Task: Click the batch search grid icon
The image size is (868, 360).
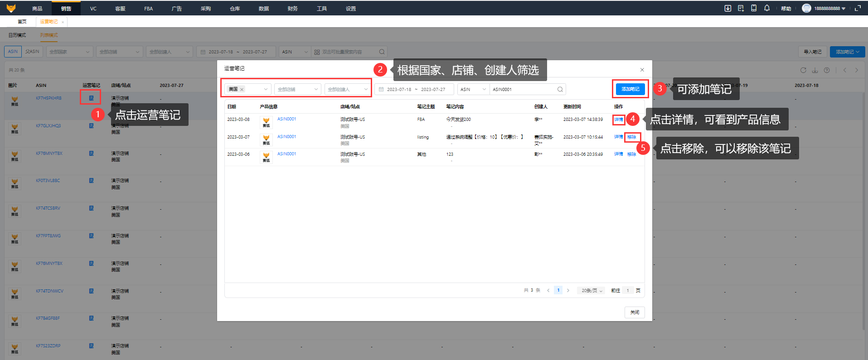Action: tap(317, 52)
